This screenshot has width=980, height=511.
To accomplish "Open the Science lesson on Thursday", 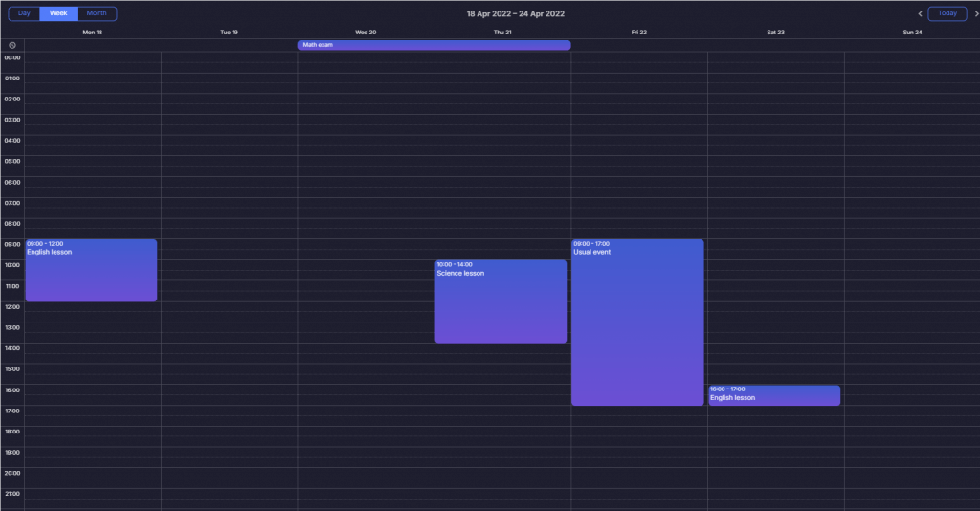I will pos(501,301).
